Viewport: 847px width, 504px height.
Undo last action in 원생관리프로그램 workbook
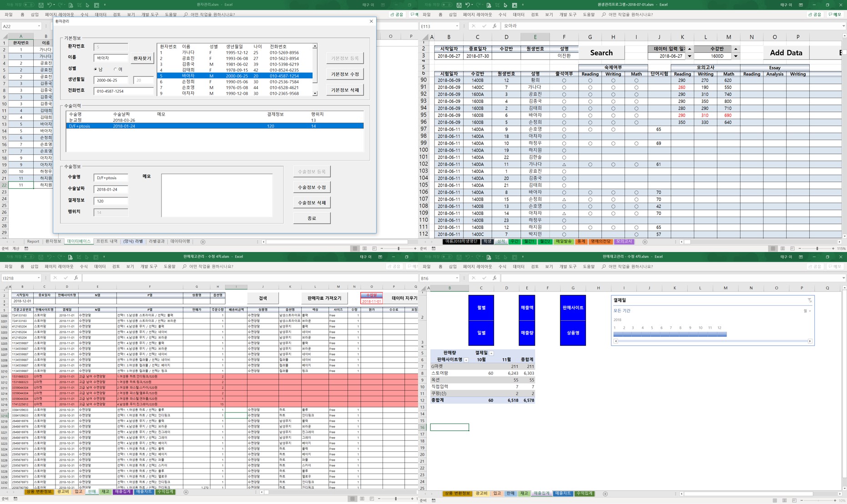point(468,5)
